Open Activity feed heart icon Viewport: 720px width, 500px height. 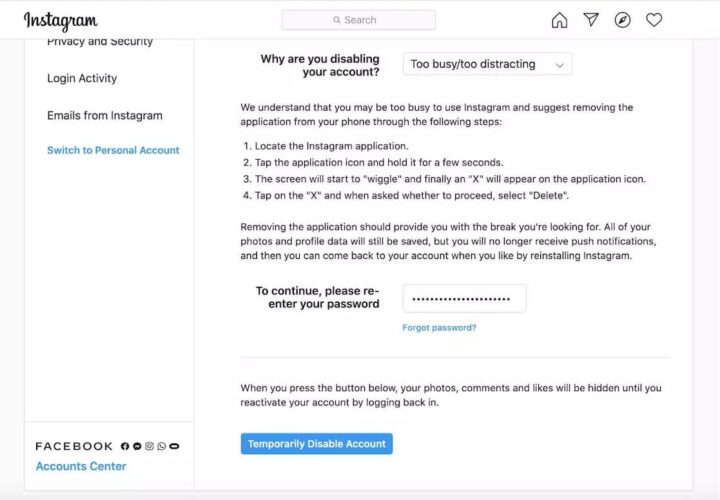[654, 20]
